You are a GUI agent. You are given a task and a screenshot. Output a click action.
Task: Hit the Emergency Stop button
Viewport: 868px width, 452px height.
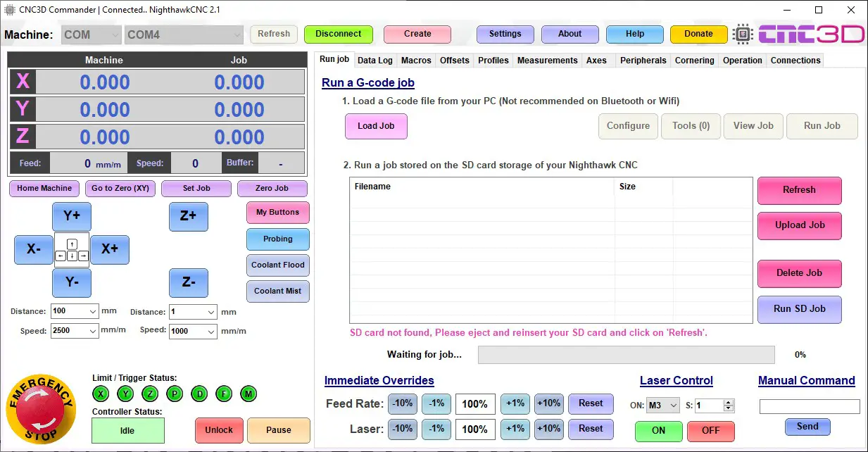pos(40,410)
